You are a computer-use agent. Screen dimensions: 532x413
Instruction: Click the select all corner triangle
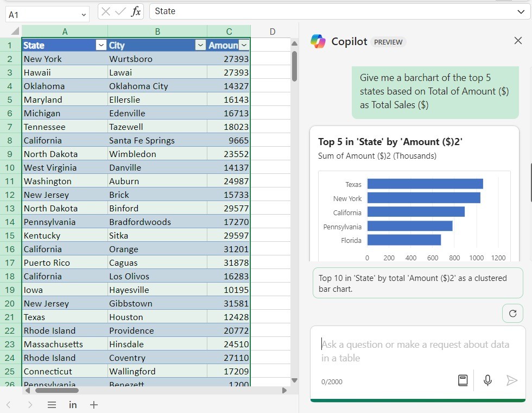(x=15, y=32)
